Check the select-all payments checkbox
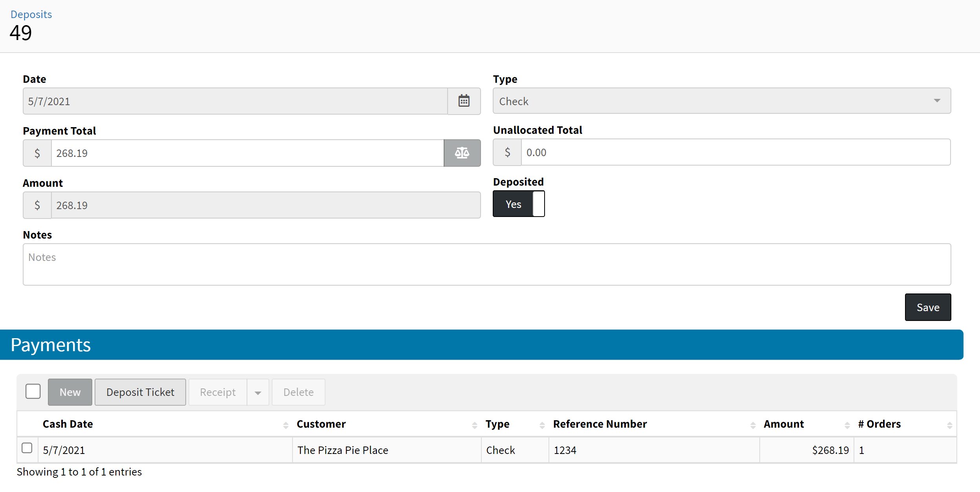The height and width of the screenshot is (492, 980). coord(33,392)
